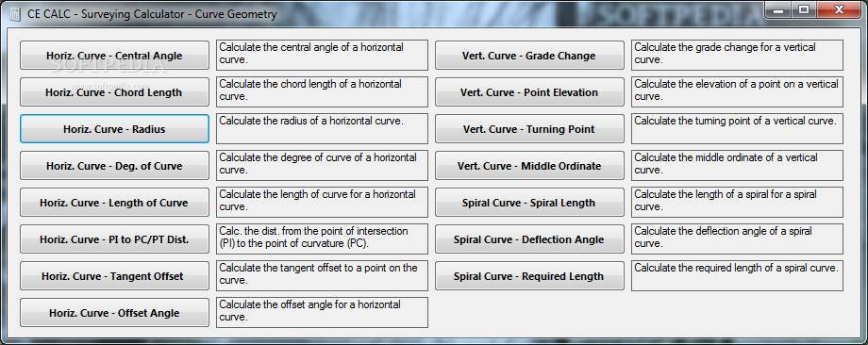Close the Curve Geometry window
Screen dimensions: 868x345
(839, 9)
